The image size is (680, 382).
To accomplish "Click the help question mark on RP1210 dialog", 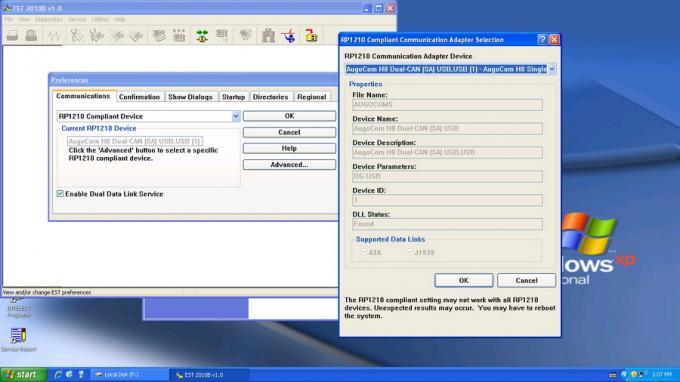I will (x=542, y=39).
